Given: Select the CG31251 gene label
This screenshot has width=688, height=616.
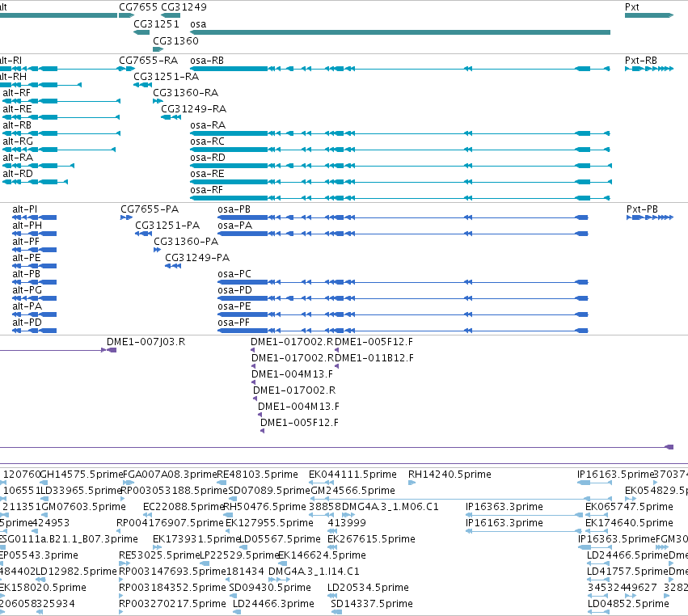Looking at the screenshot, I should 157,24.
